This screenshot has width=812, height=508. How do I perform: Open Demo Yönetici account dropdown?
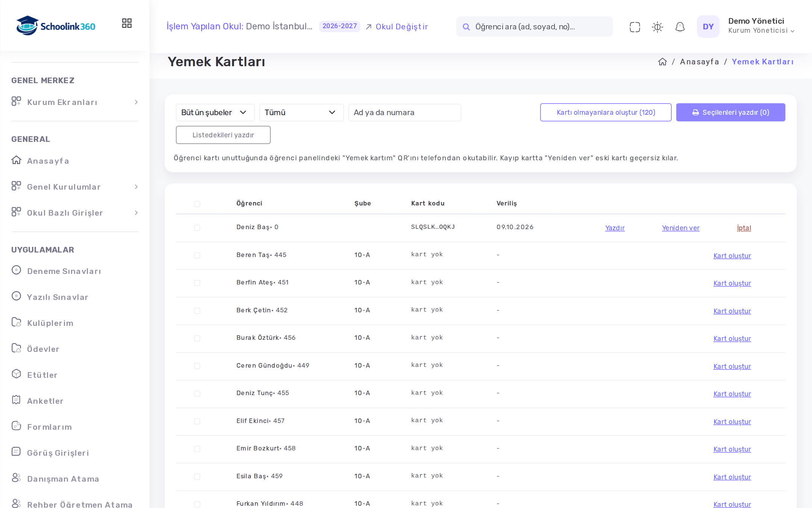tap(761, 26)
